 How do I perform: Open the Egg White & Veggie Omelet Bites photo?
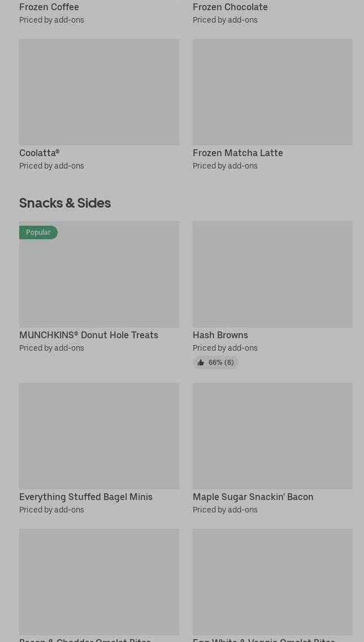click(272, 581)
